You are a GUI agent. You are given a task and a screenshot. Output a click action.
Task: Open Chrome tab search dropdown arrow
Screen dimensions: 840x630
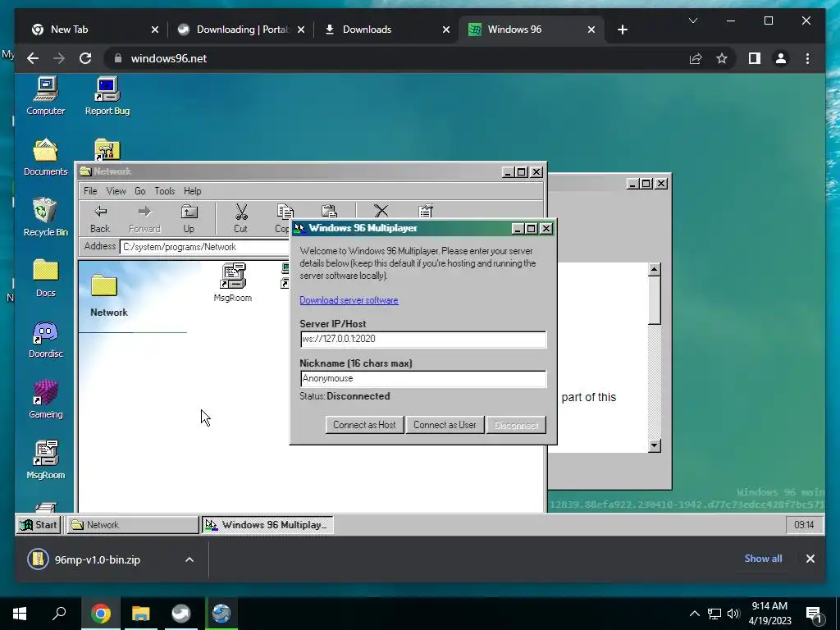click(x=692, y=21)
